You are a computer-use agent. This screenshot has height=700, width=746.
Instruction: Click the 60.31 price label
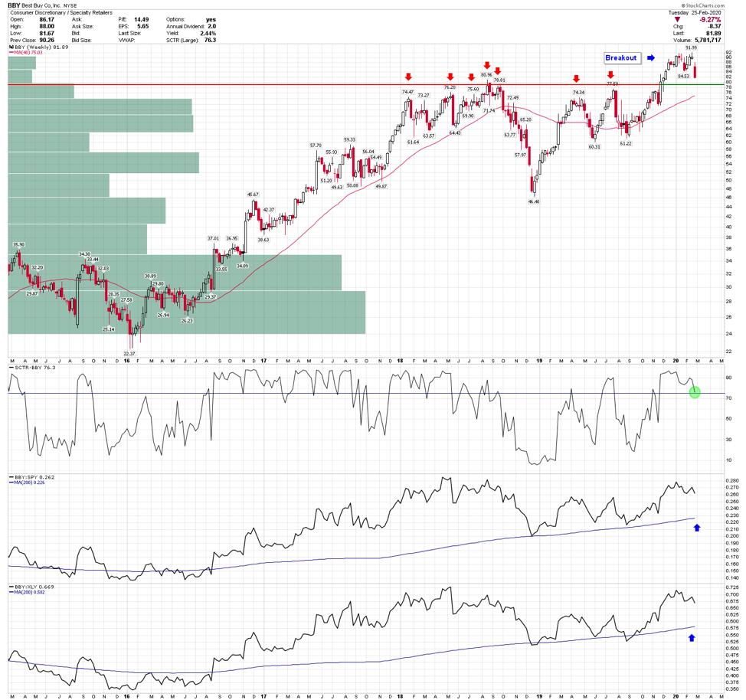coord(594,146)
